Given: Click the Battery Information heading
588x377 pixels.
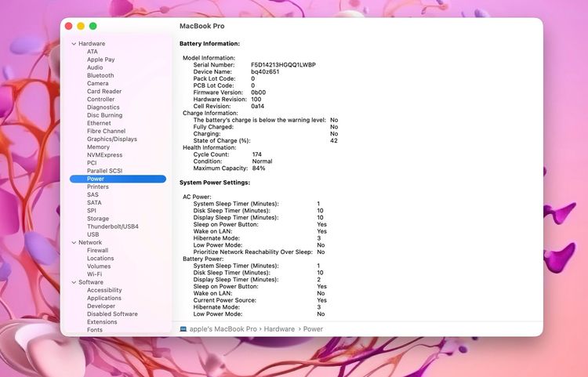Looking at the screenshot, I should pyautogui.click(x=209, y=43).
